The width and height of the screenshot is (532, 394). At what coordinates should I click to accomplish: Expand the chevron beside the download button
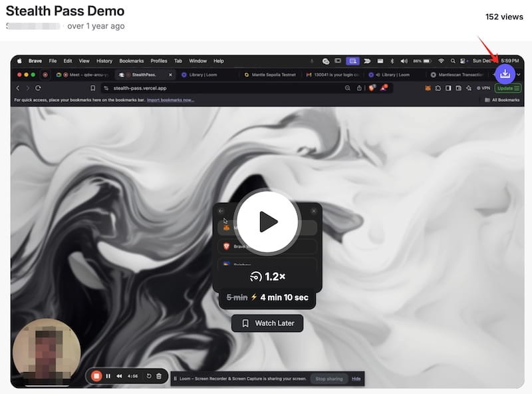[519, 75]
